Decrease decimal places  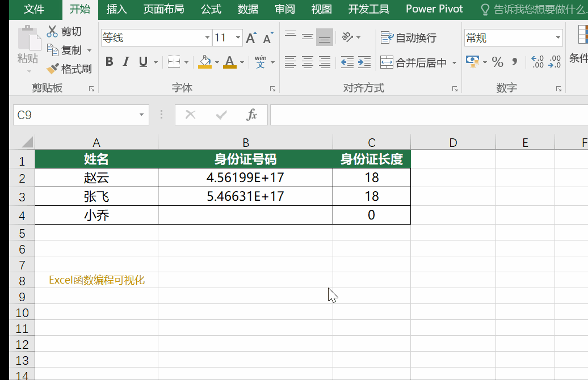[x=555, y=62]
